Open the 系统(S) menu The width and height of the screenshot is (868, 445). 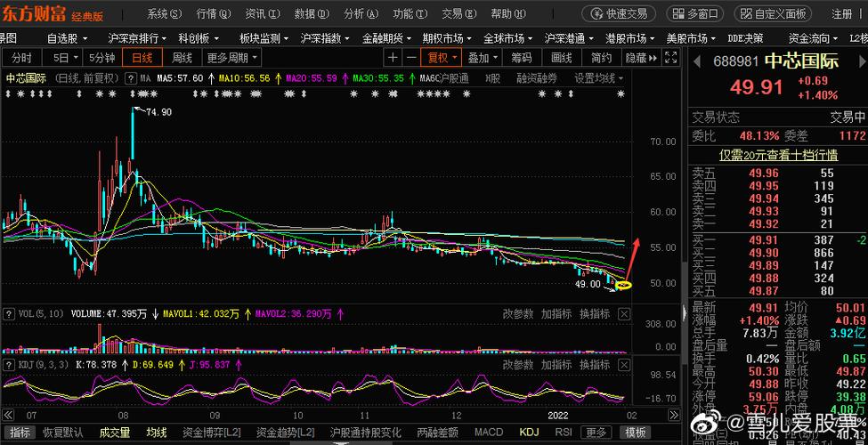pos(165,13)
